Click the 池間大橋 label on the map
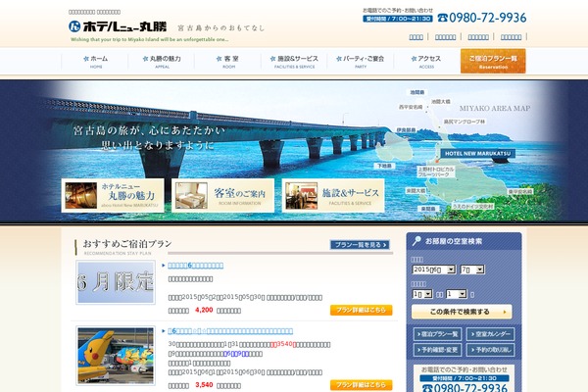This screenshot has width=588, height=392. click(x=440, y=101)
